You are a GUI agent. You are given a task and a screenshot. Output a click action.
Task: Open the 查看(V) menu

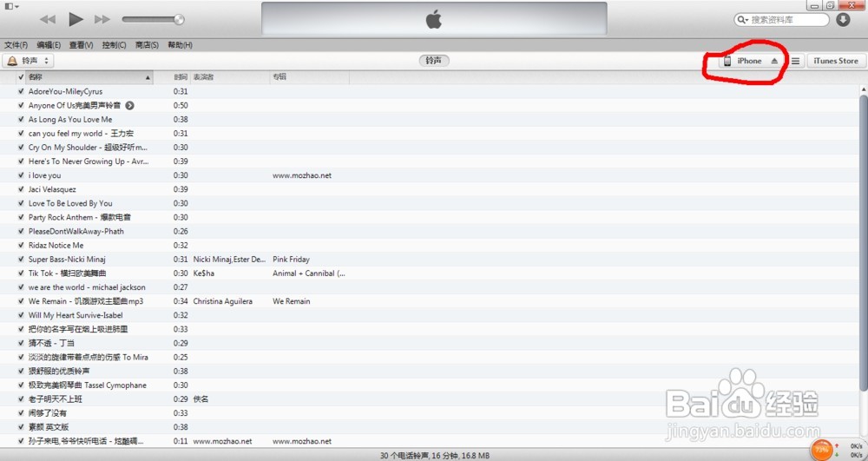coord(81,45)
